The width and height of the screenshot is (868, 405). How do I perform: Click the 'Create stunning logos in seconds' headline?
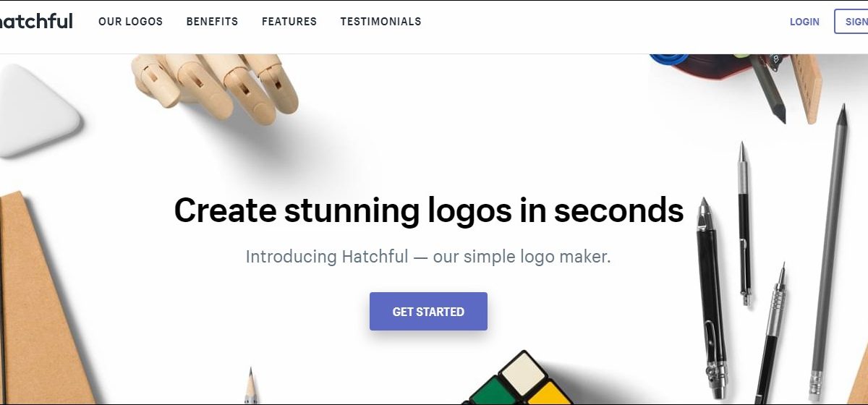pyautogui.click(x=429, y=210)
